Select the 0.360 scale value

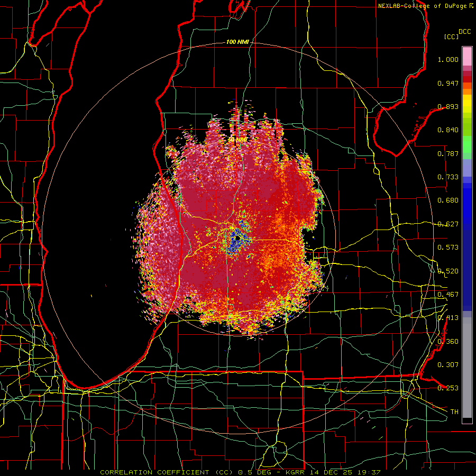448,341
